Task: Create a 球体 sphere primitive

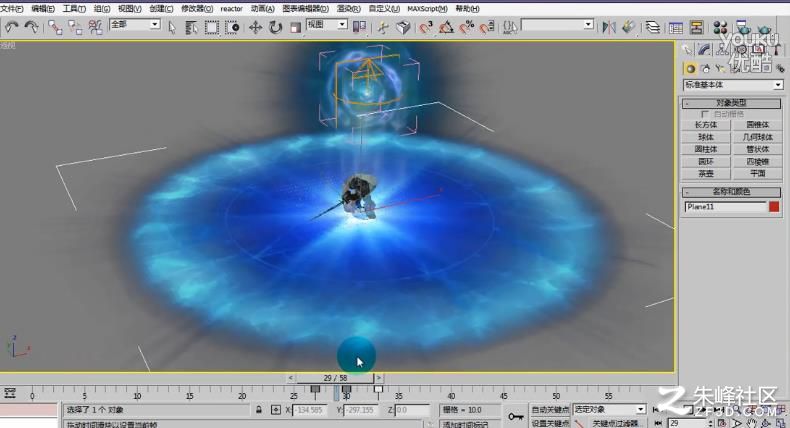Action: 705,137
